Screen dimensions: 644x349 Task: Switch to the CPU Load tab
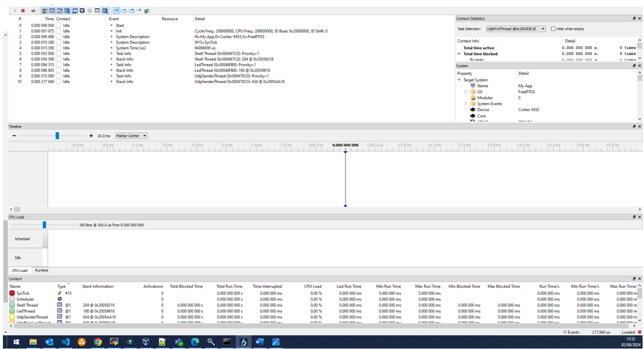tap(20, 271)
